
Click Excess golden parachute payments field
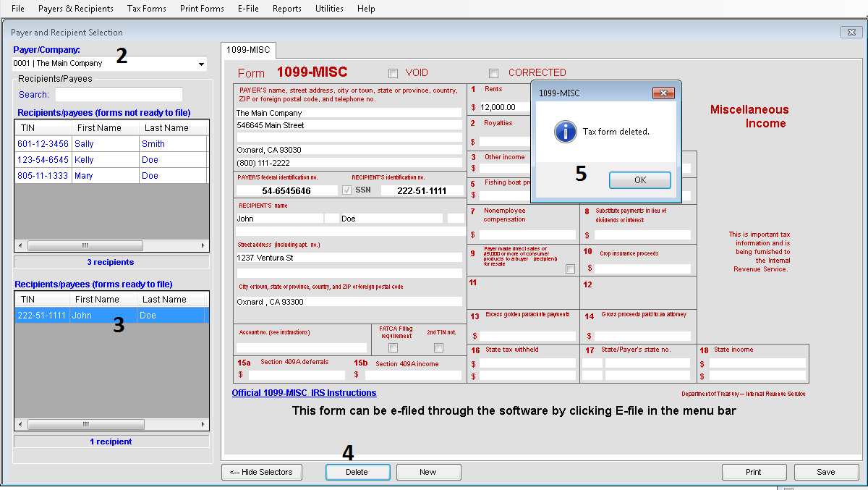click(527, 336)
